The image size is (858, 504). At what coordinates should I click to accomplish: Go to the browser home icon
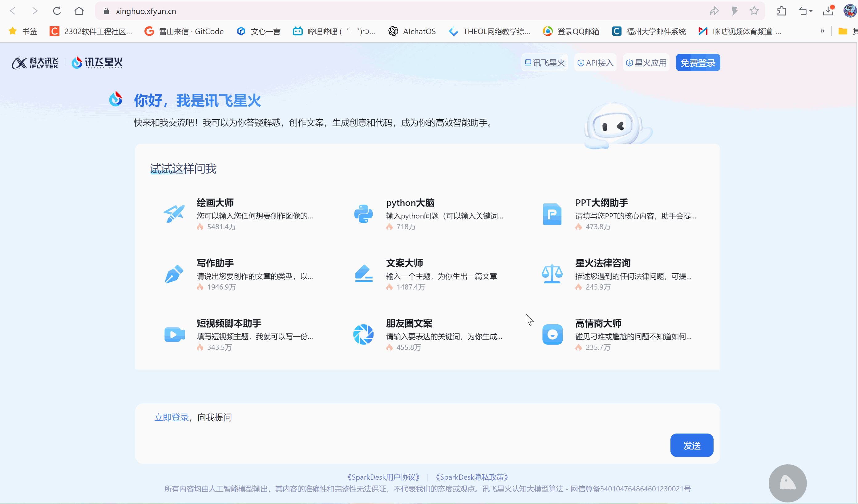pos(79,11)
